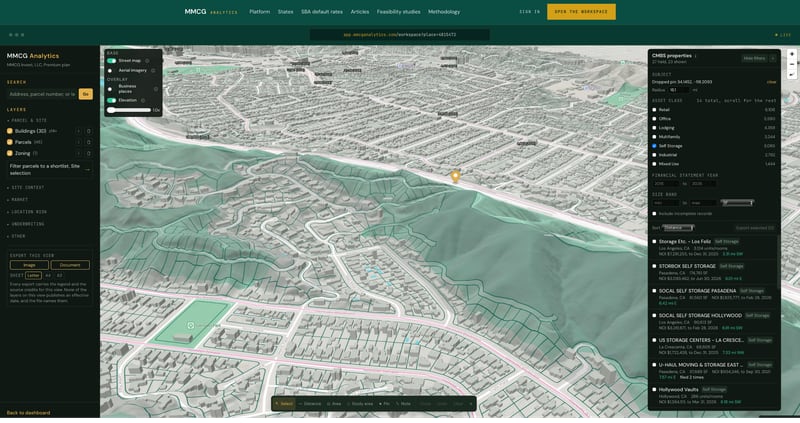Toggle the Zoning layer checkbox
This screenshot has height=423, width=800.
(10, 153)
